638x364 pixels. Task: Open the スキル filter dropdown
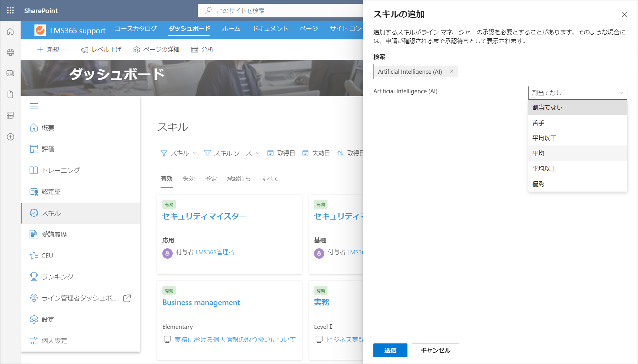(x=179, y=153)
